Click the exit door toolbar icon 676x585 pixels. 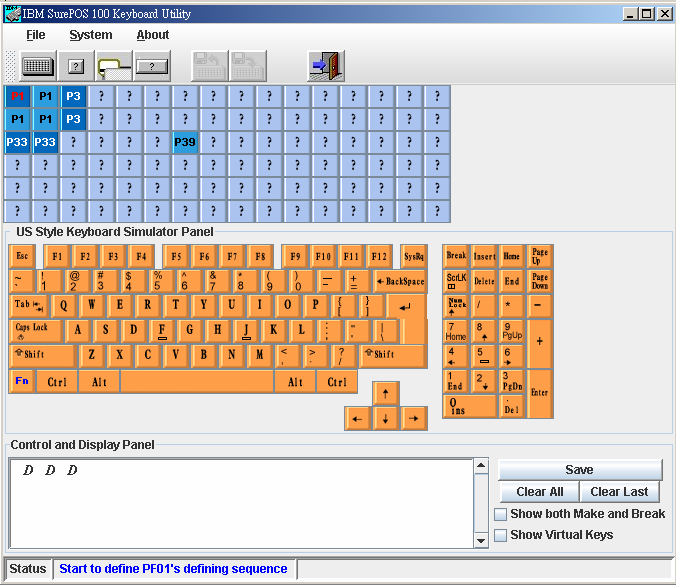(x=325, y=66)
